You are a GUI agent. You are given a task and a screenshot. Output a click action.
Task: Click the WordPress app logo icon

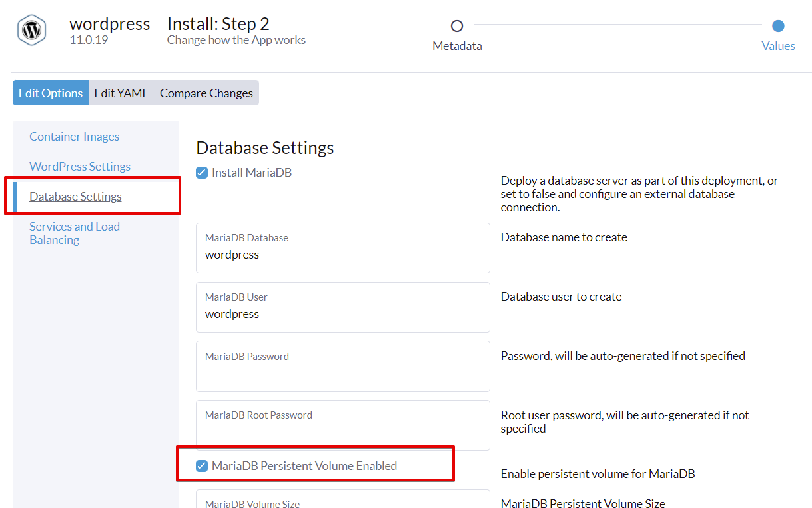point(31,30)
